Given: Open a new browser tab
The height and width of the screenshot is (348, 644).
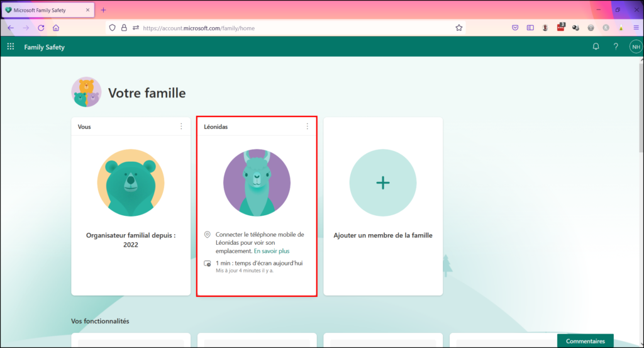Looking at the screenshot, I should click(104, 10).
